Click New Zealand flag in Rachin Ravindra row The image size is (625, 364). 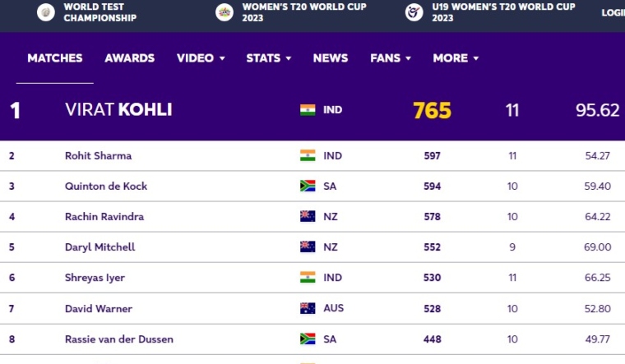[308, 216]
